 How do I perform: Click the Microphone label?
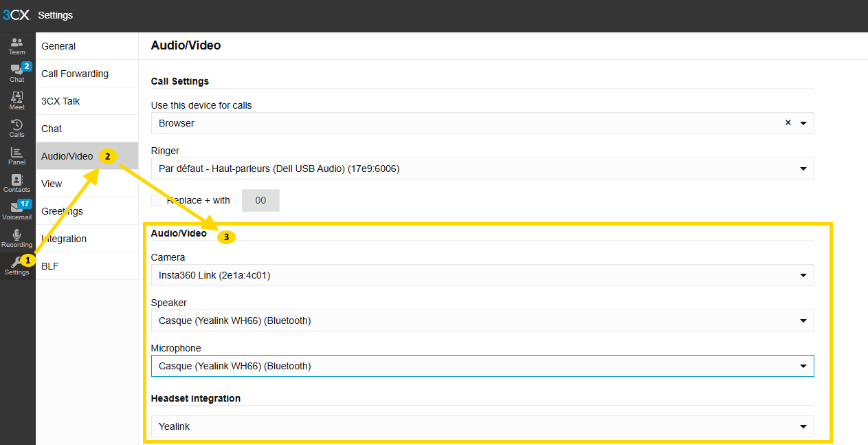pos(176,348)
